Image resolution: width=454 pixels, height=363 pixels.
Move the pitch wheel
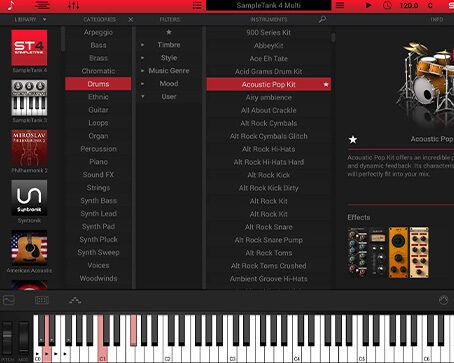7,337
